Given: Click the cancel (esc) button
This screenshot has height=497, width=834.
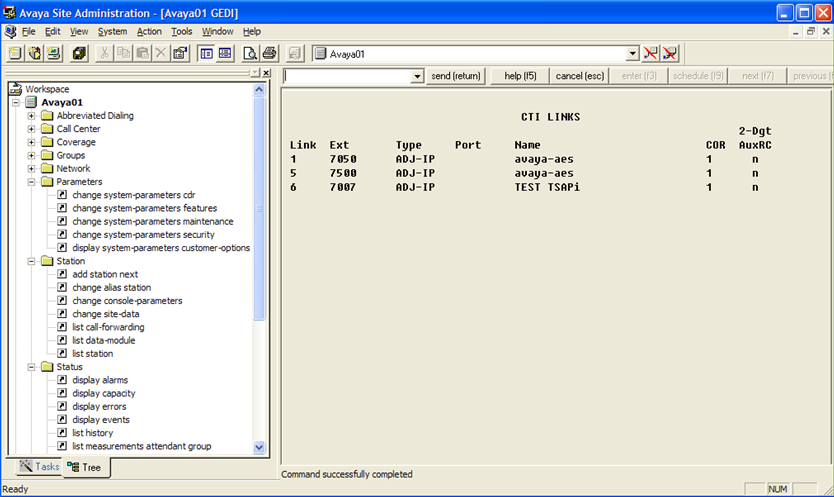Looking at the screenshot, I should (580, 76).
